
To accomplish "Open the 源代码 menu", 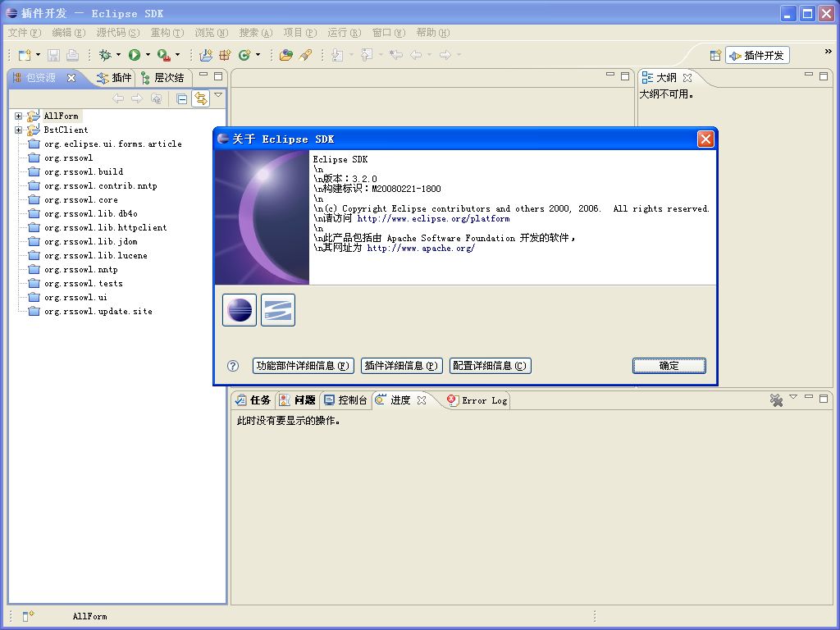I will click(x=118, y=33).
